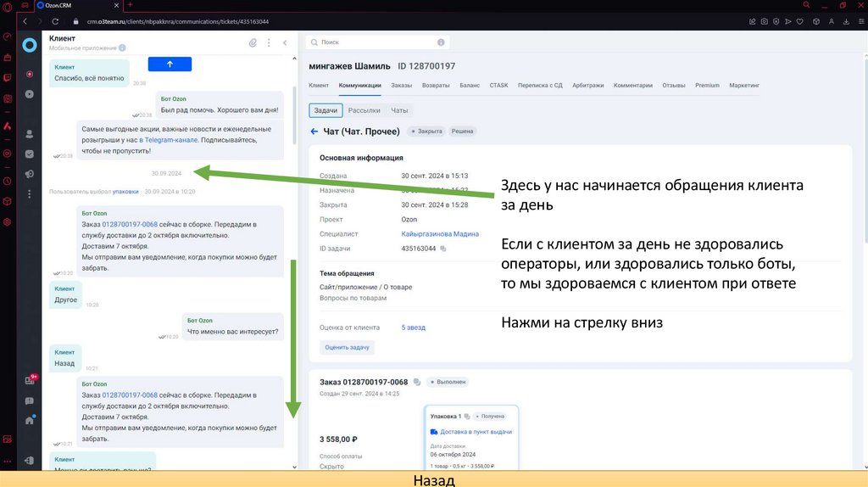The image size is (868, 487).
Task: Click the paperclip attachment icon in chat header
Action: pos(253,42)
